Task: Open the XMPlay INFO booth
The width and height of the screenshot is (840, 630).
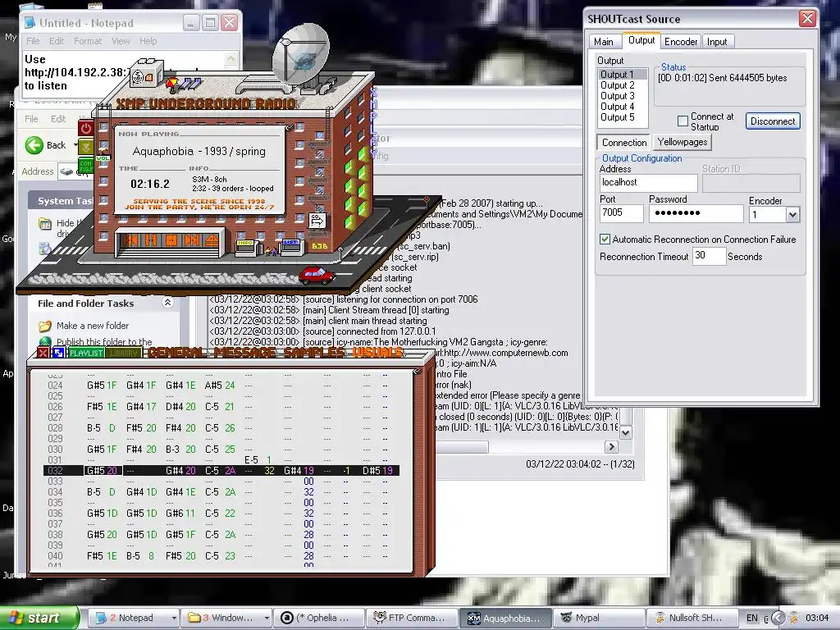Action: pos(247,249)
